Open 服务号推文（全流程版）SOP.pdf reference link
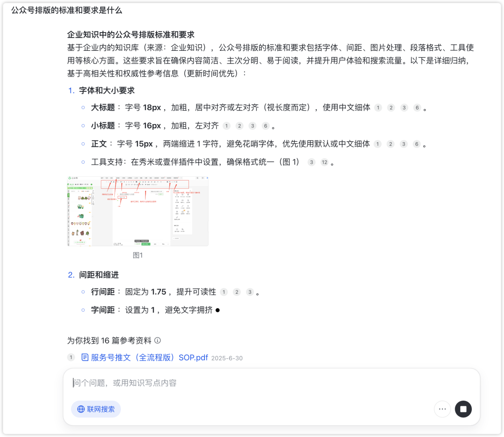The image size is (504, 437). pos(149,358)
